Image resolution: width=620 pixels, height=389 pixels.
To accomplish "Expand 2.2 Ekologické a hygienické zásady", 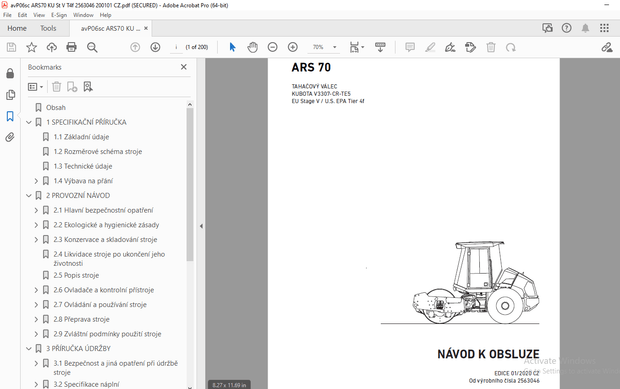I will click(x=36, y=225).
